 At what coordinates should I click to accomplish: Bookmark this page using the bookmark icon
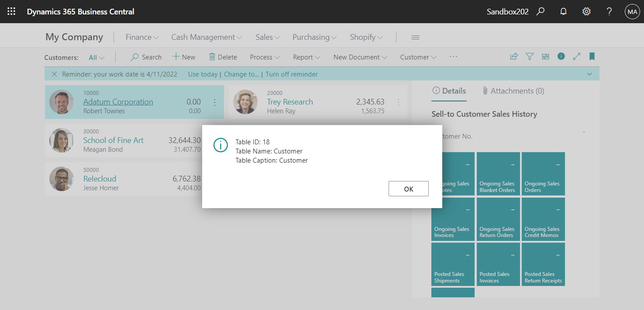[x=592, y=56]
